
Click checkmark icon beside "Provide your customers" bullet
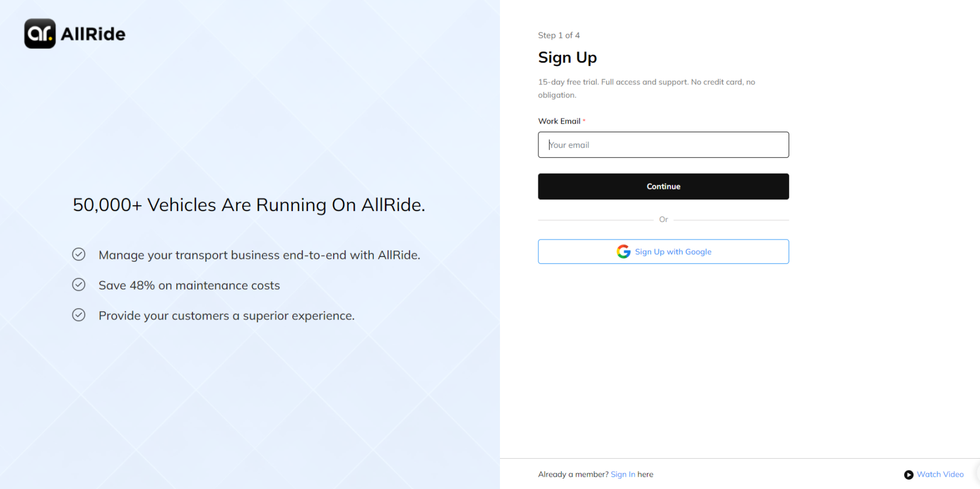click(79, 315)
